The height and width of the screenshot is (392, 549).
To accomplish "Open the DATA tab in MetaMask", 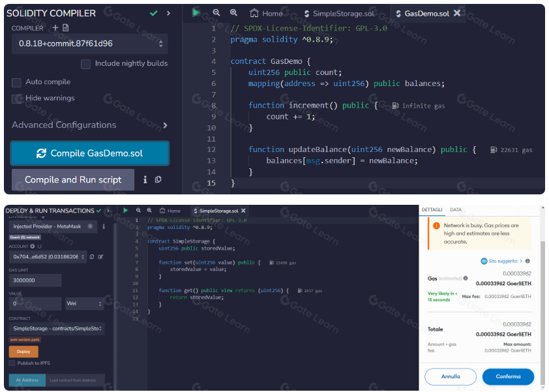I will [456, 210].
